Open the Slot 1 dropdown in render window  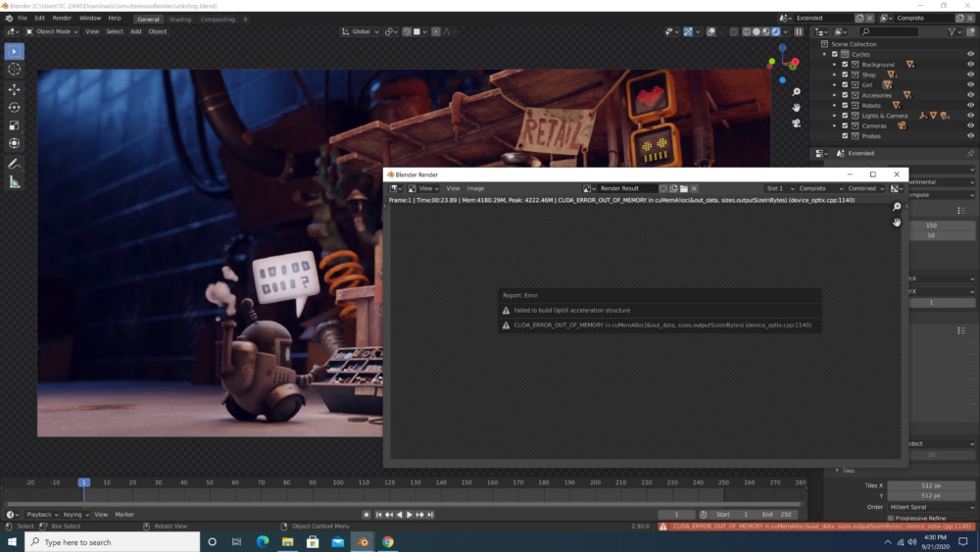779,188
